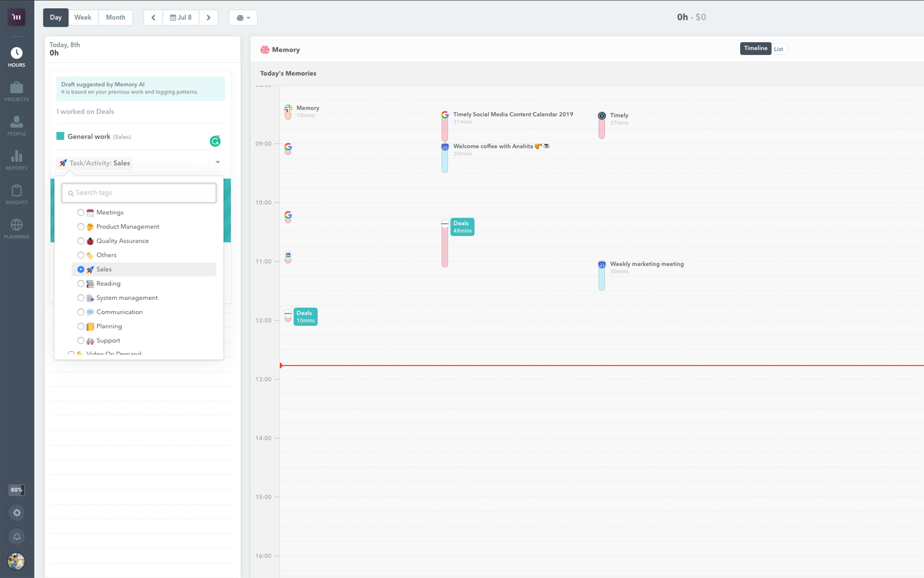Select the Product Management tag radio
Image resolution: width=924 pixels, height=578 pixels.
pyautogui.click(x=81, y=227)
